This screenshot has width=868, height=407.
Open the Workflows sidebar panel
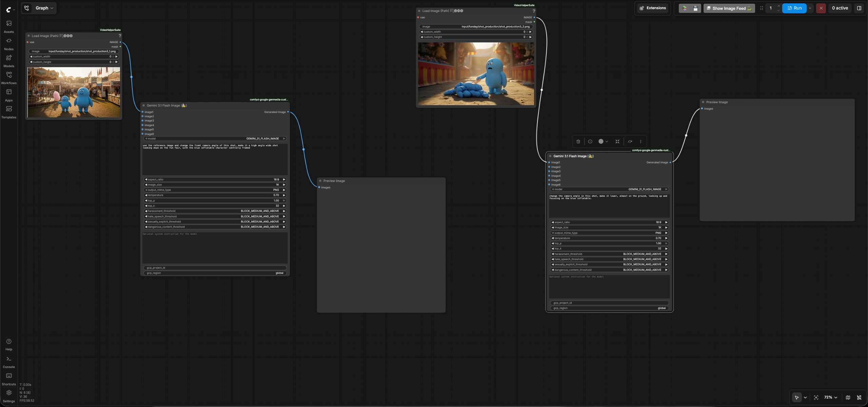coord(9,78)
